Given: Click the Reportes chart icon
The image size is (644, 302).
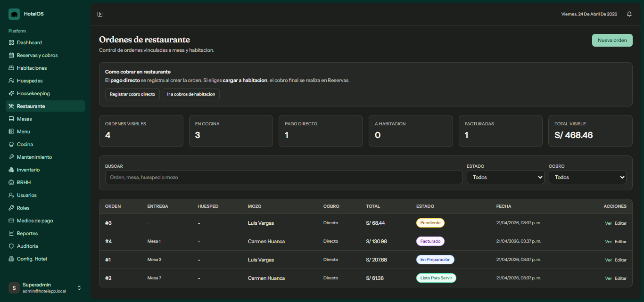Looking at the screenshot, I should pyautogui.click(x=11, y=233).
